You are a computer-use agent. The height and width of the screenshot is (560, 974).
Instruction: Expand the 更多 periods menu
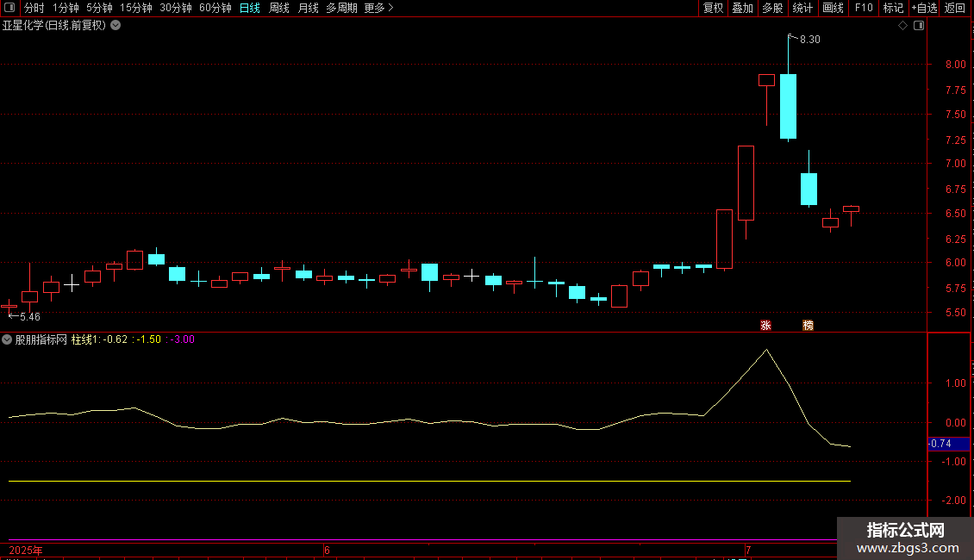(x=378, y=8)
